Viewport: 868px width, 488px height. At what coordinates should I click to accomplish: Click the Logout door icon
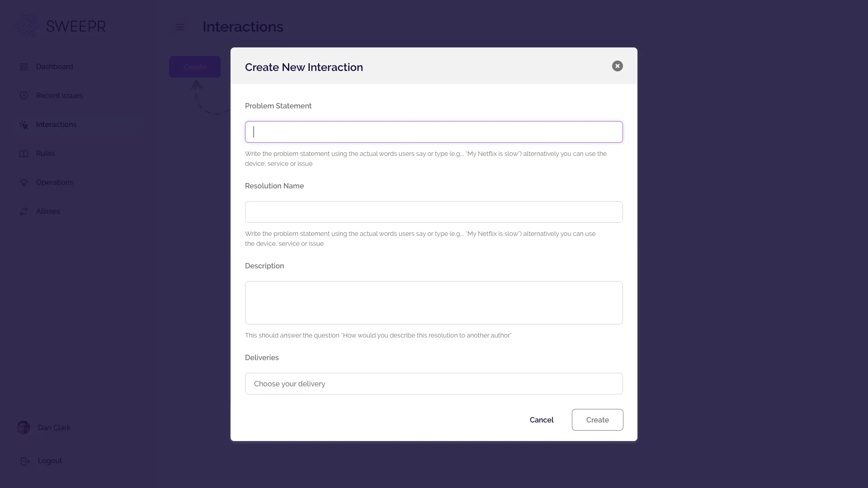(x=25, y=461)
